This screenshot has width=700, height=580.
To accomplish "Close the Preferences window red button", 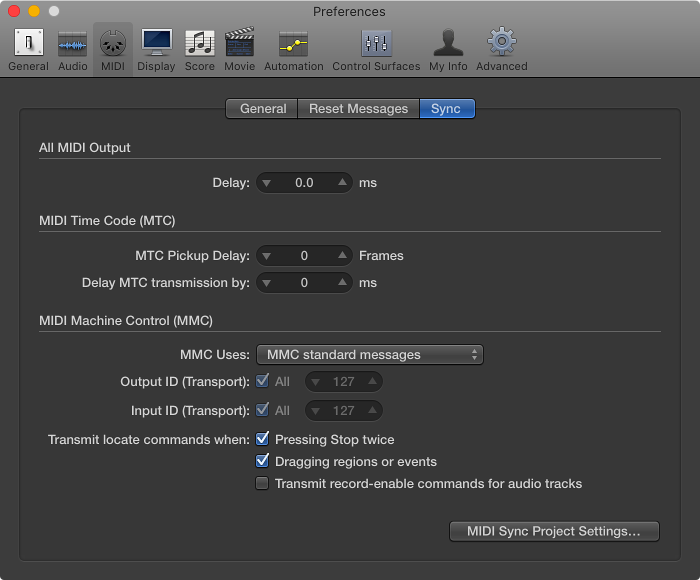I will 14,11.
